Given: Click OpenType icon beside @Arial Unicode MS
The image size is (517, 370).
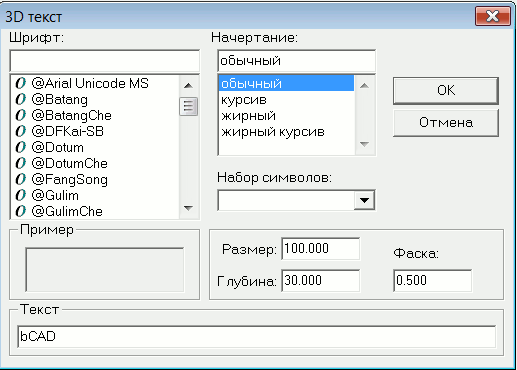Looking at the screenshot, I should (x=21, y=83).
